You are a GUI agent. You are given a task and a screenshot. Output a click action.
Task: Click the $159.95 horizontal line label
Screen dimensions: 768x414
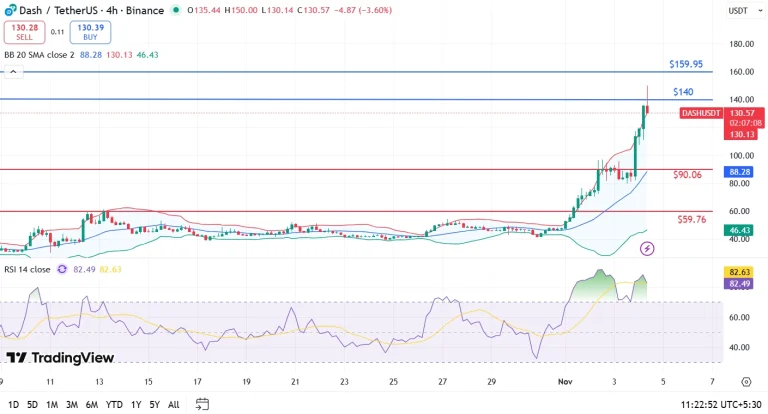686,64
